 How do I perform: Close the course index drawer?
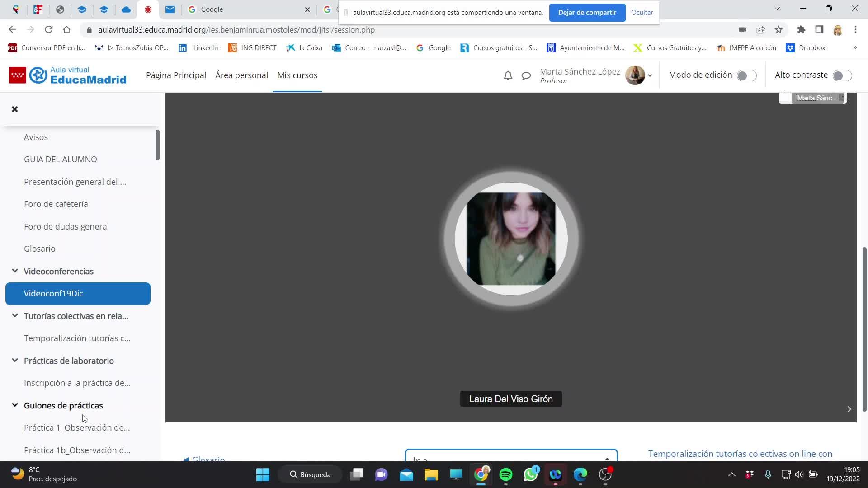[x=14, y=109]
